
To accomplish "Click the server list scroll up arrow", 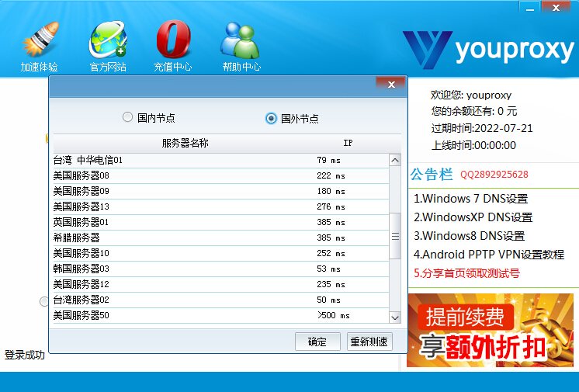I will 395,160.
